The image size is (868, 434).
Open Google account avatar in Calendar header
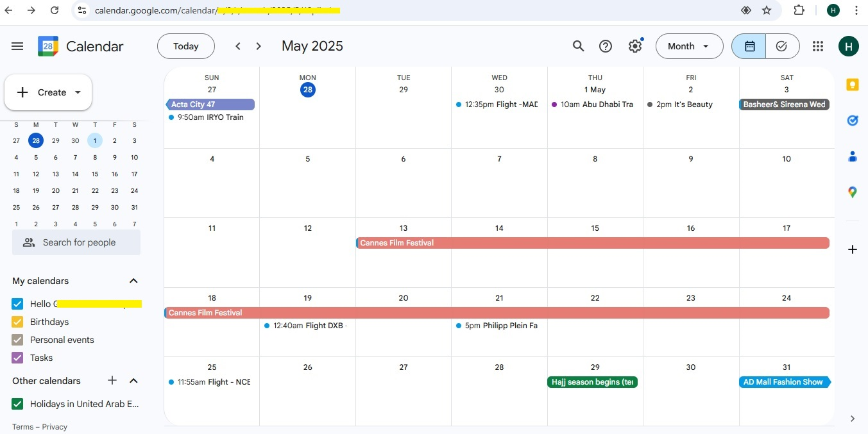tap(849, 46)
